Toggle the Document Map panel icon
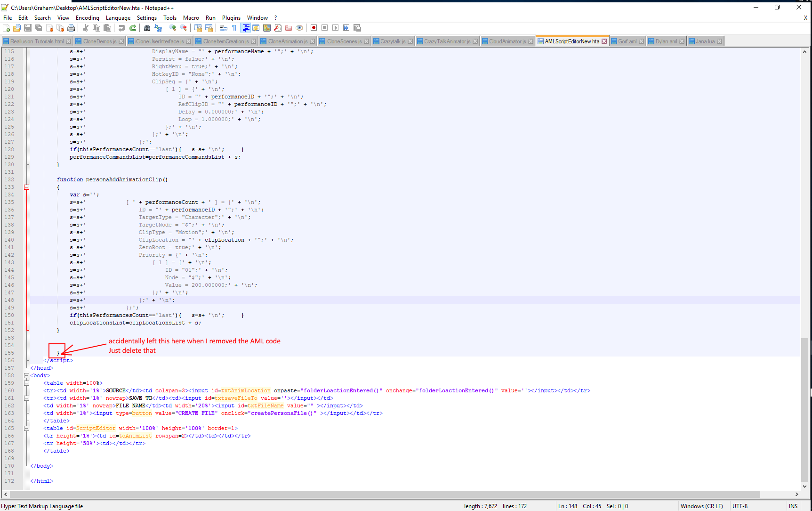812x511 pixels. point(267,28)
